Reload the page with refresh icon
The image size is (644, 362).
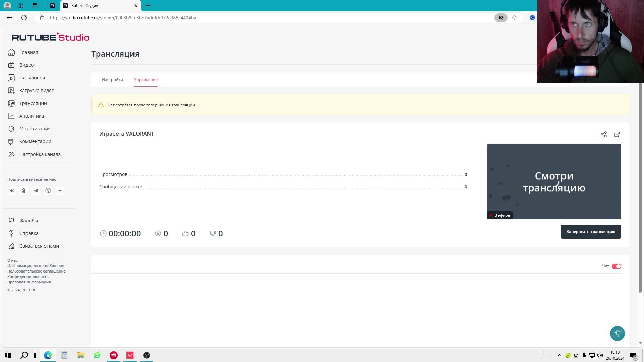coord(24,18)
